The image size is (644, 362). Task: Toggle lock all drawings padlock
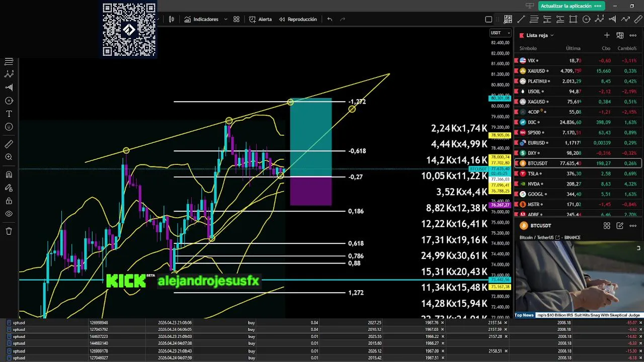tap(9, 201)
